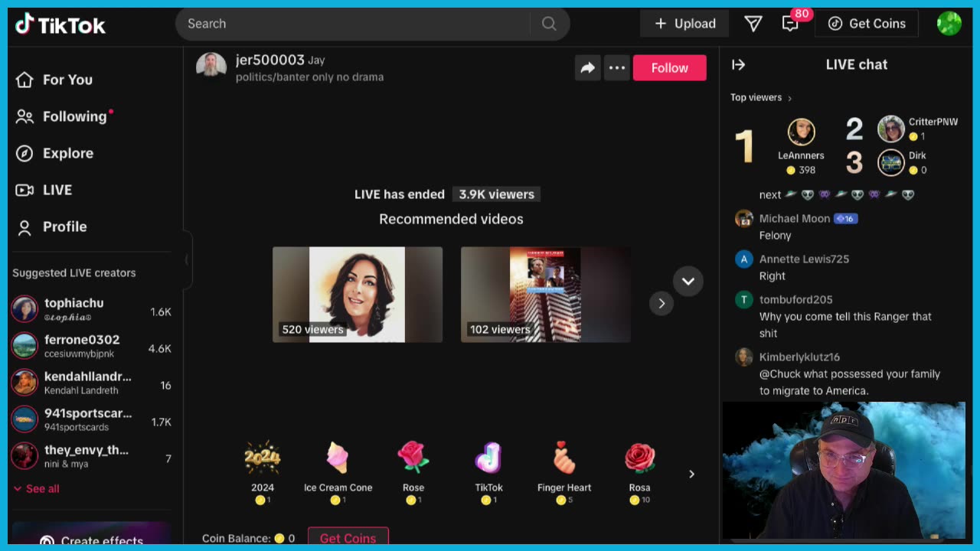This screenshot has width=980, height=551.
Task: Click Kimberlyklutz16's chat avatar
Action: click(x=744, y=357)
